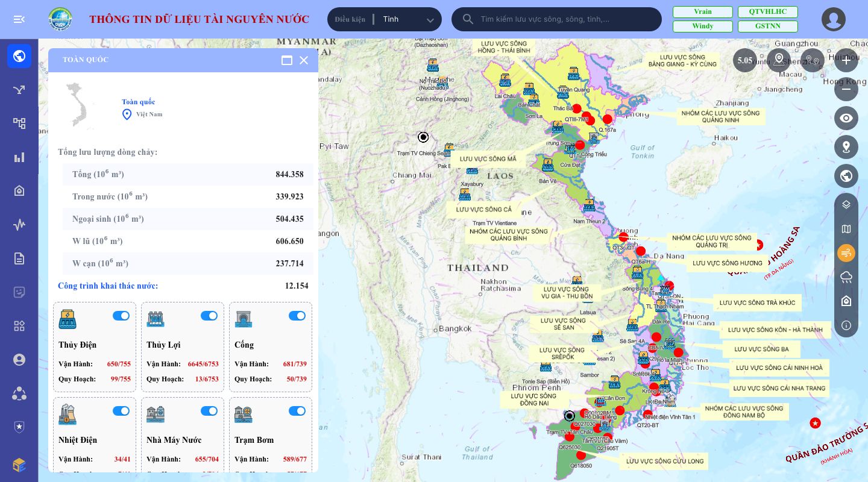Click the LƯU VỰC SÔNG KÔN - HÀ THÀNH label
The height and width of the screenshot is (482, 868).
point(775,330)
